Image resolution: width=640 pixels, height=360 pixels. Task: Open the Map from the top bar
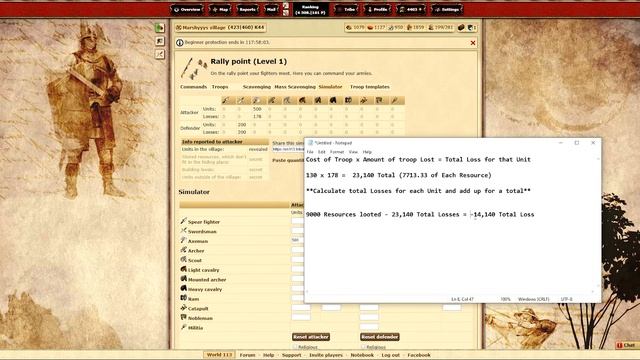point(220,9)
